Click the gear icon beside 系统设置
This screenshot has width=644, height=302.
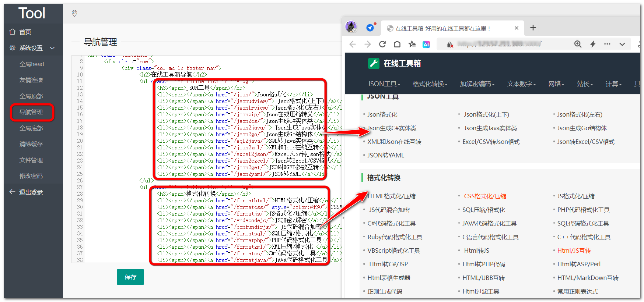pos(13,48)
